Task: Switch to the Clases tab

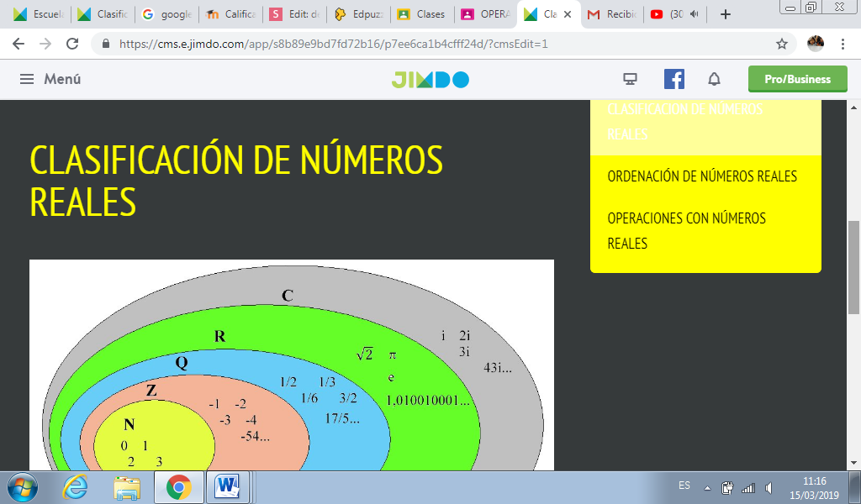Action: point(422,14)
